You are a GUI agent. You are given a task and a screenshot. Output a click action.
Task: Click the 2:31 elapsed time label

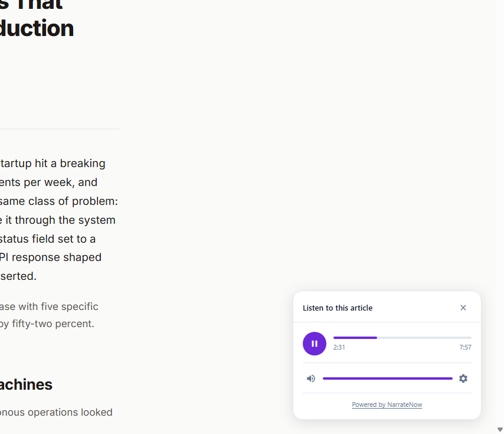click(x=339, y=347)
